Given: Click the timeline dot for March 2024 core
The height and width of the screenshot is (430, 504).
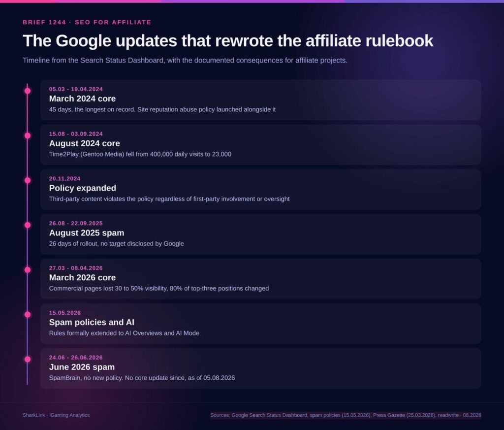Looking at the screenshot, I should 28,91.
